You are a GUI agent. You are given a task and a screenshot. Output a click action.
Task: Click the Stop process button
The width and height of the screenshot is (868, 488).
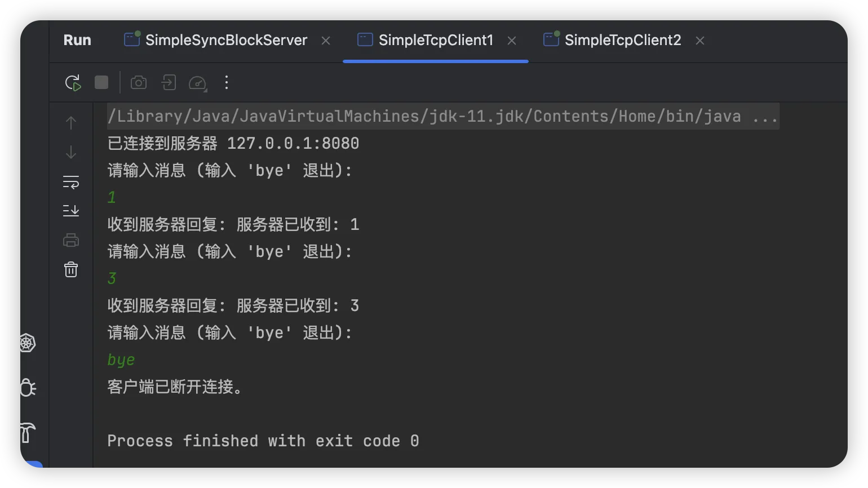101,83
